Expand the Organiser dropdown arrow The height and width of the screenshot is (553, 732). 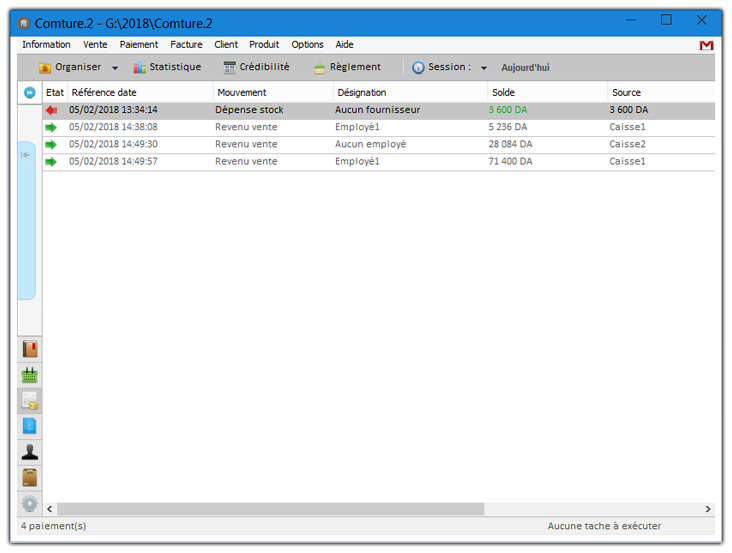[x=115, y=68]
